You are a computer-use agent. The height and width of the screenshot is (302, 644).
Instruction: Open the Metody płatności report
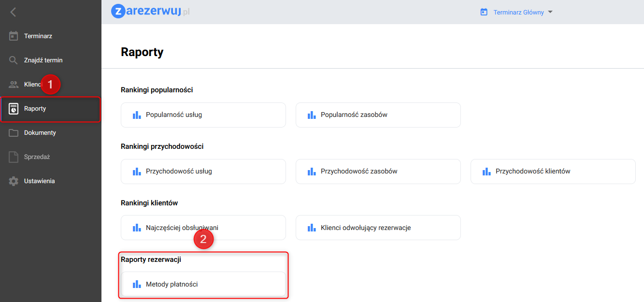[x=203, y=284]
